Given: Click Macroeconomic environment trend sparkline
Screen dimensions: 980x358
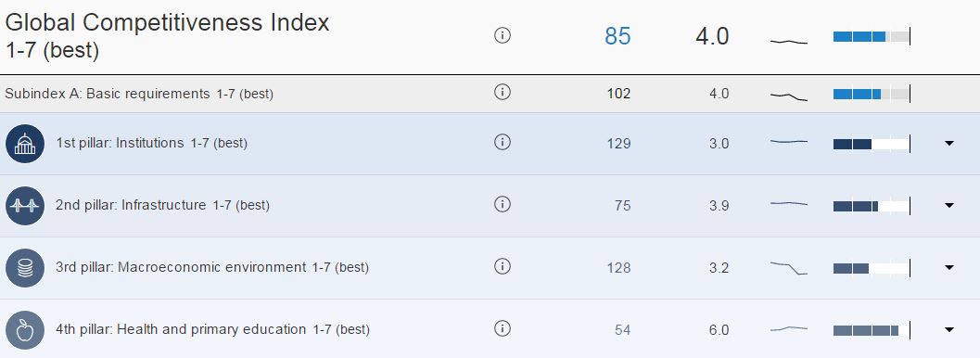Looking at the screenshot, I should tap(789, 268).
